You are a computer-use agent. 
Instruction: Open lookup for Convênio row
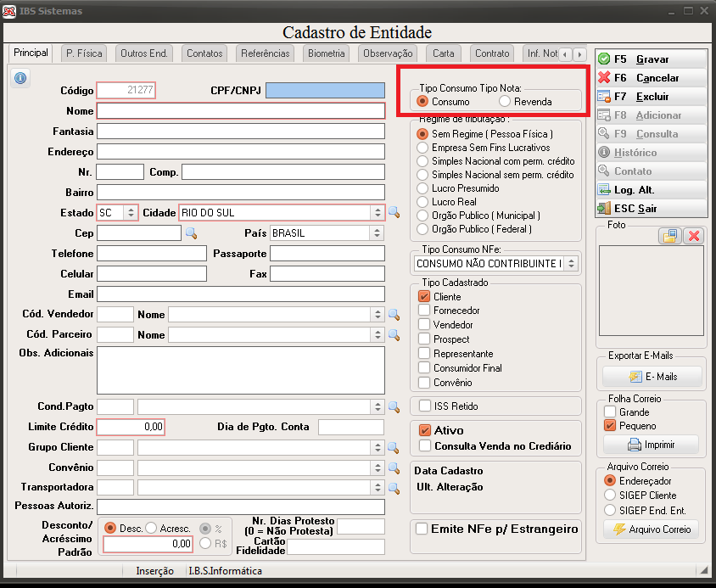[394, 468]
